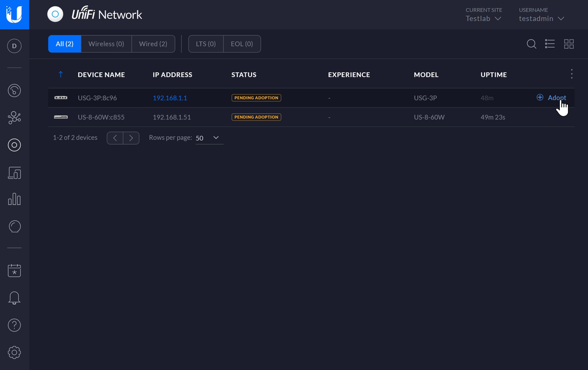Sort by Model column
The height and width of the screenshot is (370, 588).
pos(426,75)
